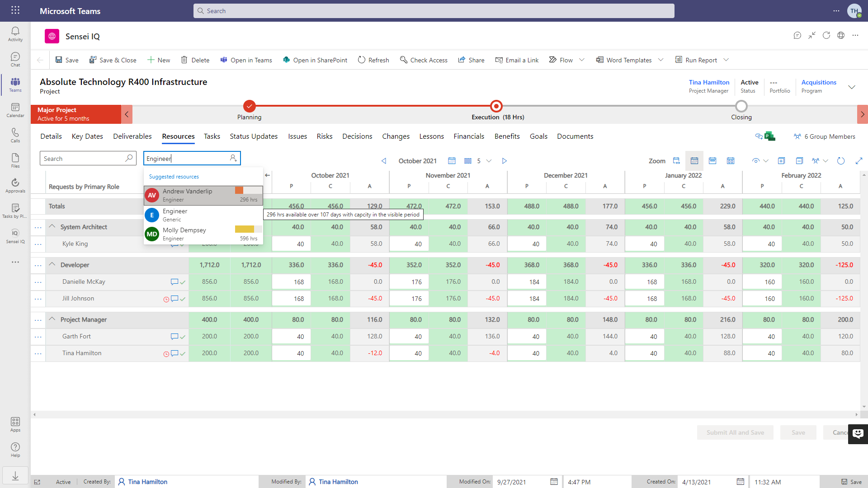Click Save & Close in command bar
The height and width of the screenshot is (488, 868).
[x=113, y=60]
